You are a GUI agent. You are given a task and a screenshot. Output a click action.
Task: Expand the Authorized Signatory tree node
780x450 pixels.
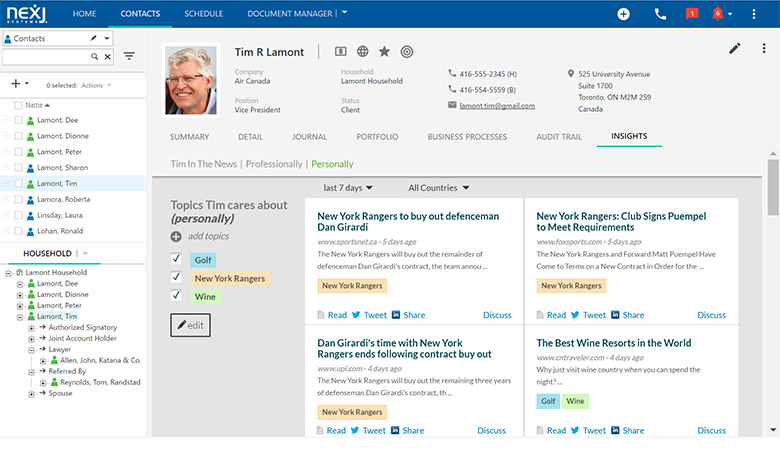[x=31, y=328]
